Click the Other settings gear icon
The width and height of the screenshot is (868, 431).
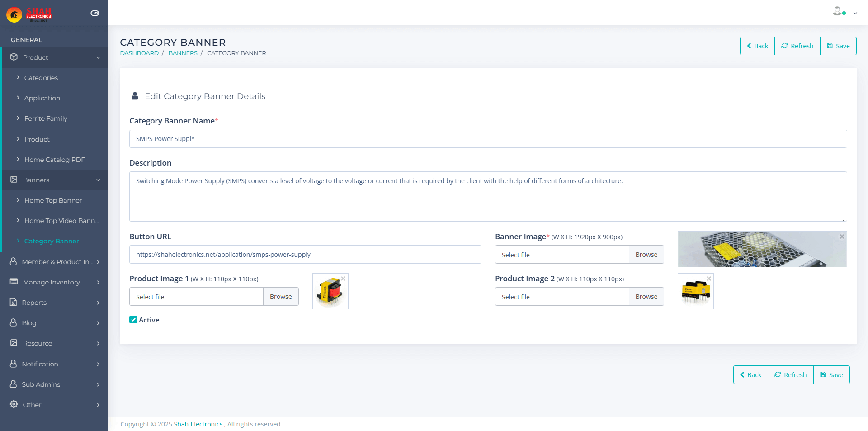(14, 404)
